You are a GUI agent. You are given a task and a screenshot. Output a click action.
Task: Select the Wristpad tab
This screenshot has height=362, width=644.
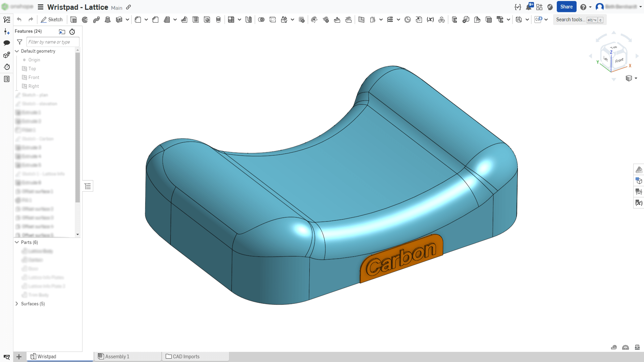click(x=60, y=356)
